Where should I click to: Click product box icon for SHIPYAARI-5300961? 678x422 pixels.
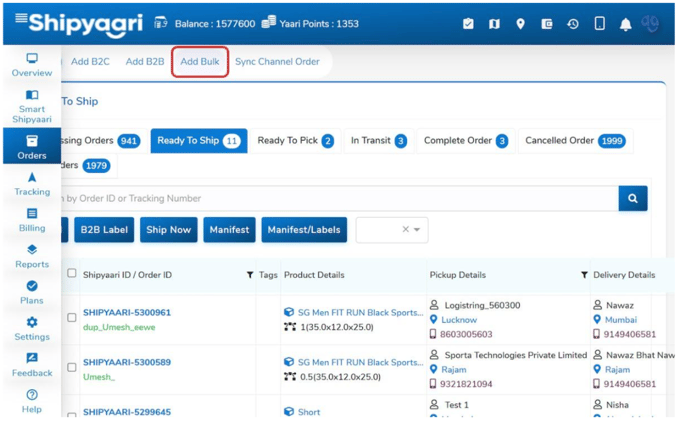click(x=289, y=312)
